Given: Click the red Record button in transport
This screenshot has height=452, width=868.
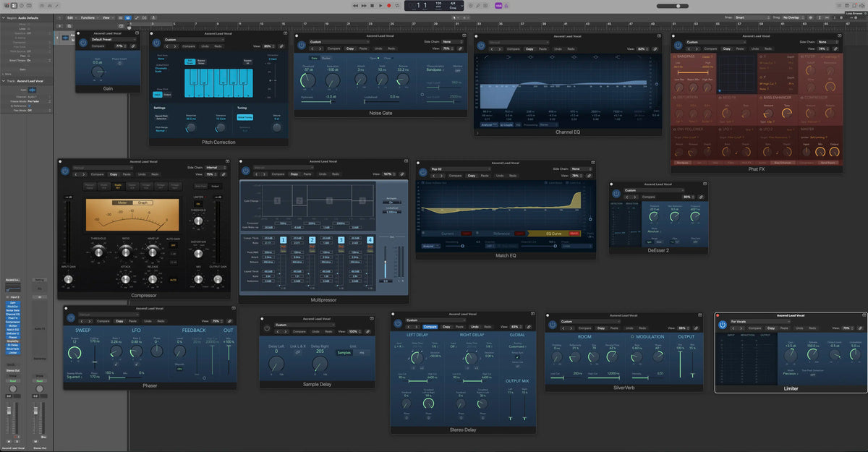Looking at the screenshot, I should [x=388, y=5].
